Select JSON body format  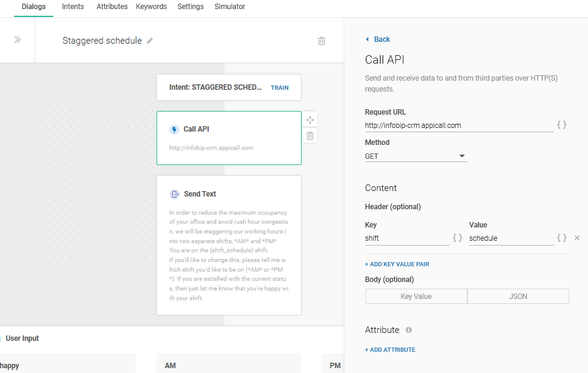[x=518, y=297]
